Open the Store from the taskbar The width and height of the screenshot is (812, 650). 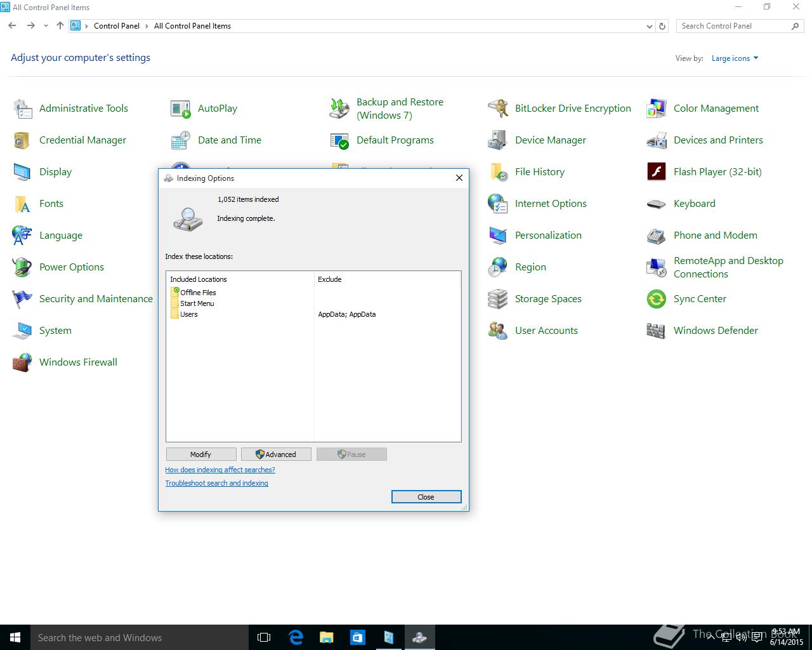pyautogui.click(x=357, y=637)
